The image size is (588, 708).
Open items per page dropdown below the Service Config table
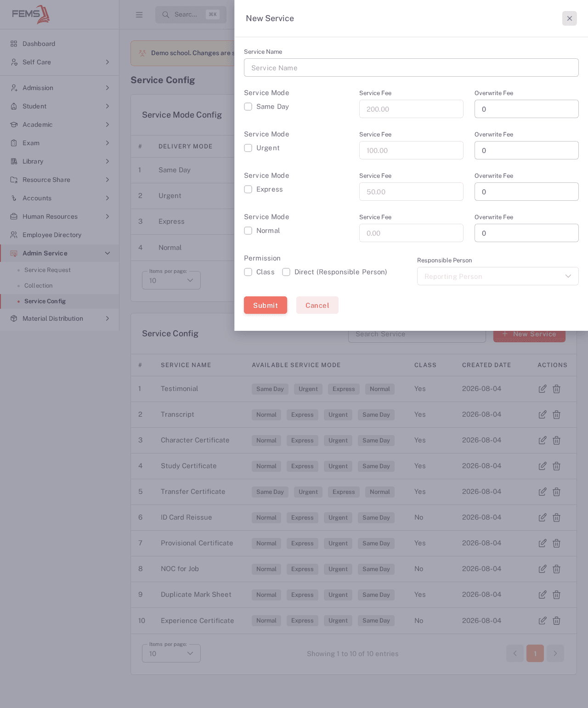[x=171, y=653]
